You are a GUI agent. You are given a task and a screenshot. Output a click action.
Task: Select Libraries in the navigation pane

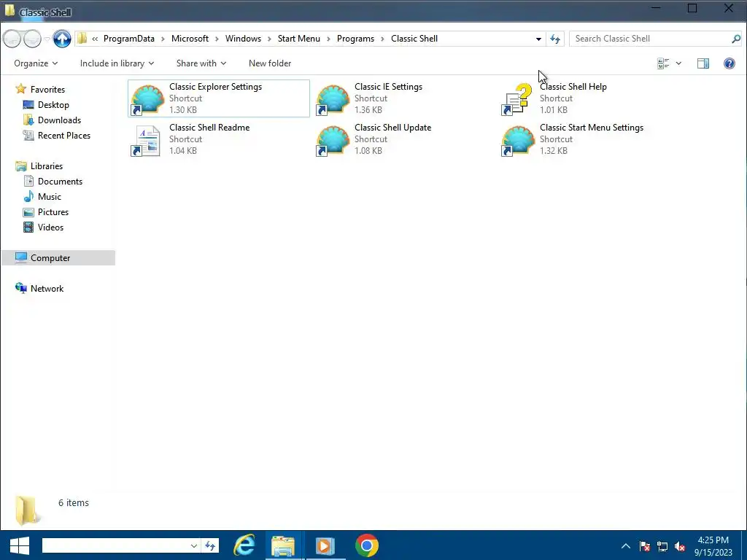47,166
